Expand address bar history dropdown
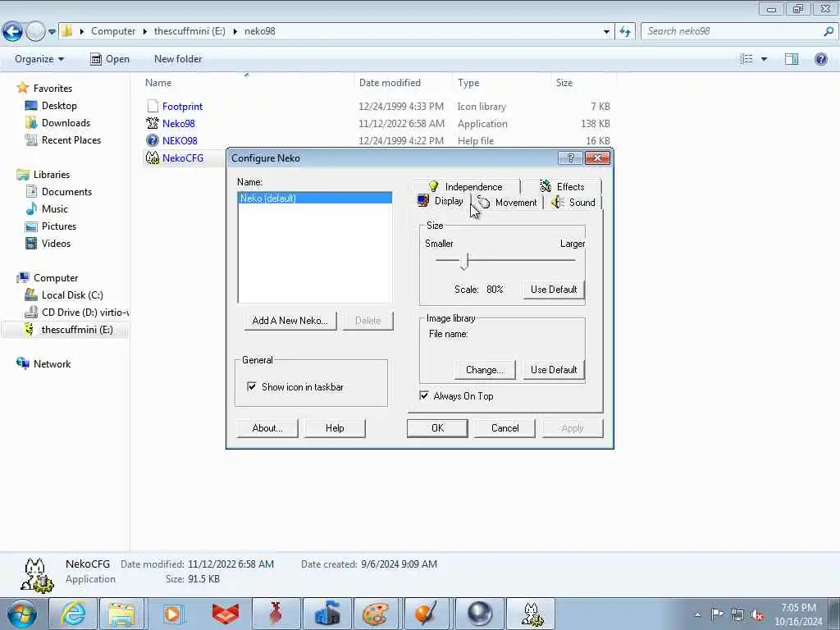 click(x=606, y=32)
